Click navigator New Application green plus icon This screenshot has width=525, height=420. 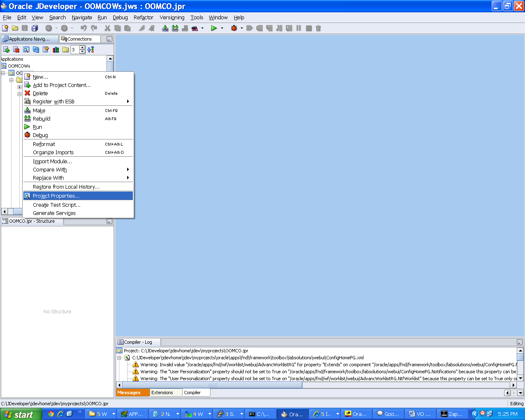[6, 50]
